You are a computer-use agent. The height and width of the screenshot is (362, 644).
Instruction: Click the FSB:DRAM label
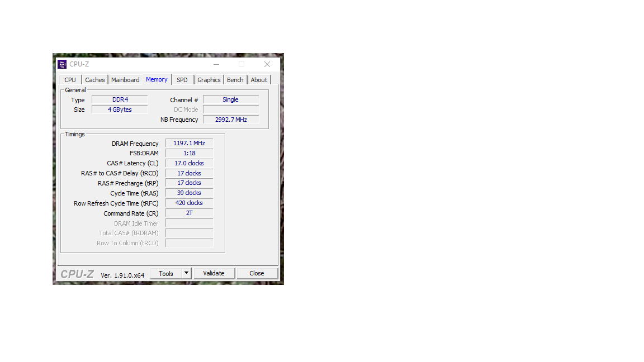pyautogui.click(x=144, y=153)
